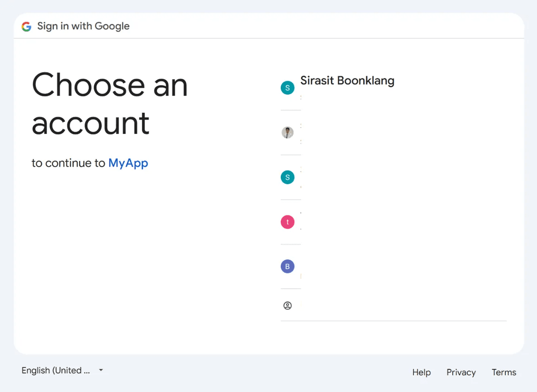Click the profile photo avatar in the list
Image resolution: width=537 pixels, height=392 pixels.
click(x=288, y=133)
